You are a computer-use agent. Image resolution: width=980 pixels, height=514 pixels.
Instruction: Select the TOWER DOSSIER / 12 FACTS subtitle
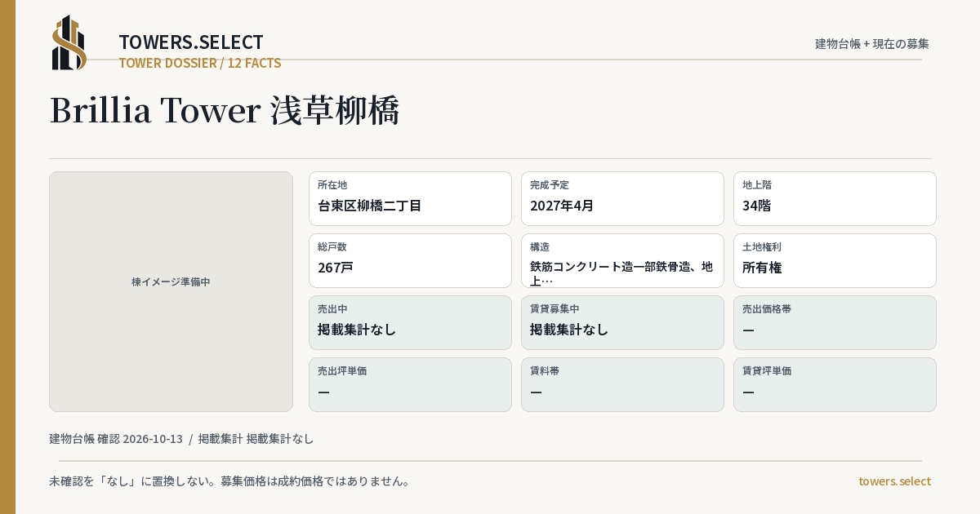point(200,63)
